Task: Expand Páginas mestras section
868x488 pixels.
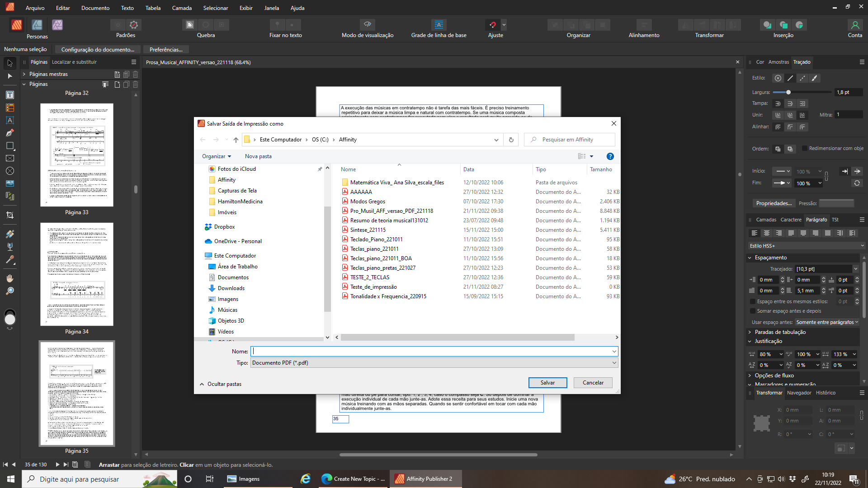Action: 24,74
